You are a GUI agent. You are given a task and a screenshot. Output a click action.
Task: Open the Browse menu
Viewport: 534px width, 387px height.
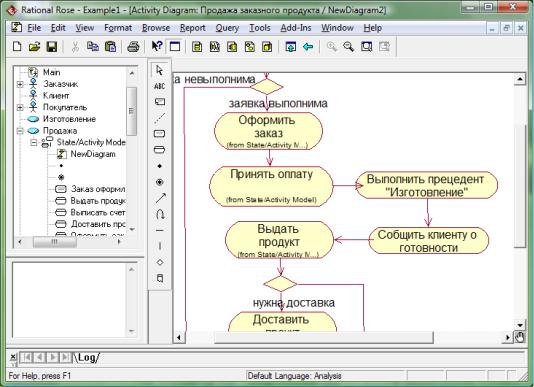[x=156, y=28]
